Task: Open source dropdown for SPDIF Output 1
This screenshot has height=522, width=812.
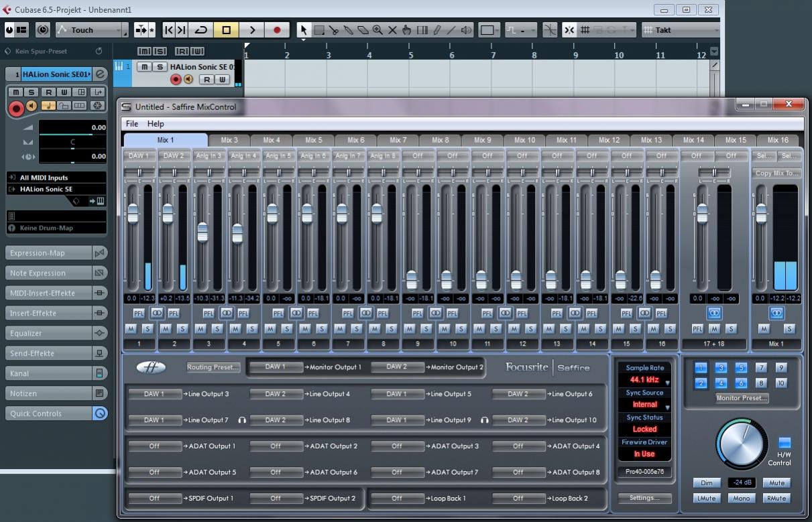Action: click(154, 499)
